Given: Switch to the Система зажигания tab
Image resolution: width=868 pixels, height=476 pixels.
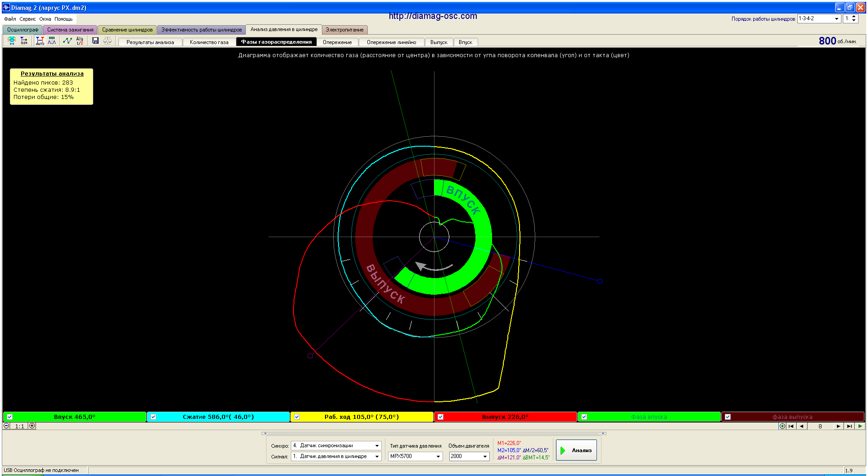Looking at the screenshot, I should coord(70,30).
